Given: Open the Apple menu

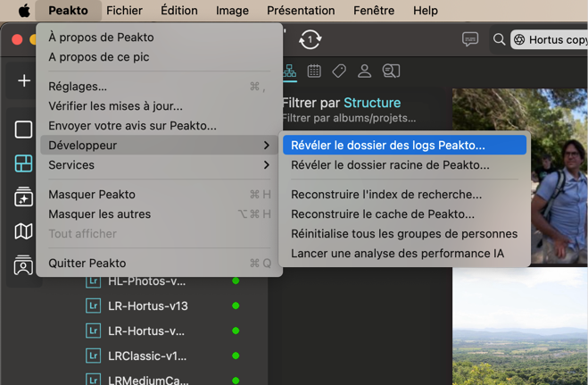Looking at the screenshot, I should tap(24, 11).
